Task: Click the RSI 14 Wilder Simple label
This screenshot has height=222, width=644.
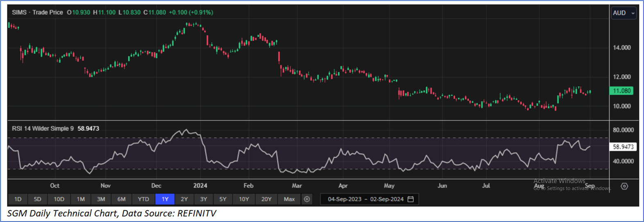Action: [43, 128]
